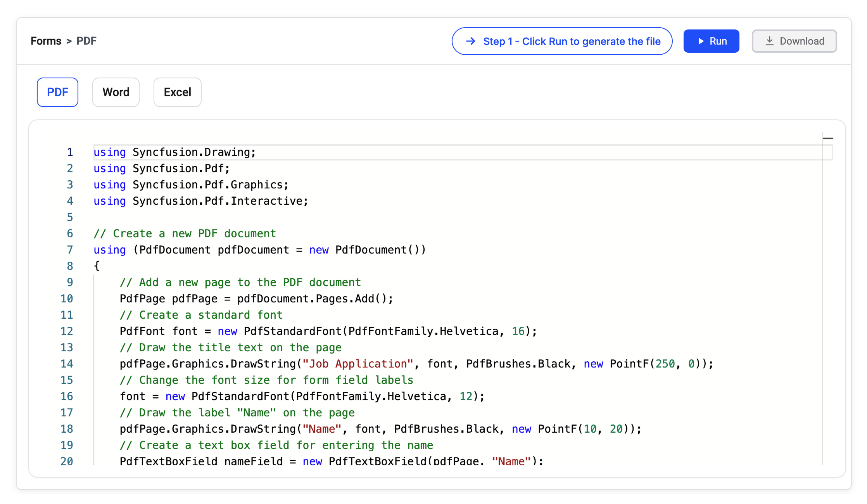
Task: Click line number 7 in the gutter
Action: pos(70,250)
